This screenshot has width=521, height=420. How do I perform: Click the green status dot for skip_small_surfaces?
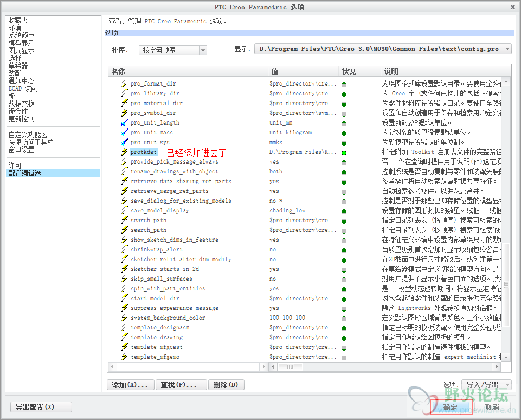344,280
